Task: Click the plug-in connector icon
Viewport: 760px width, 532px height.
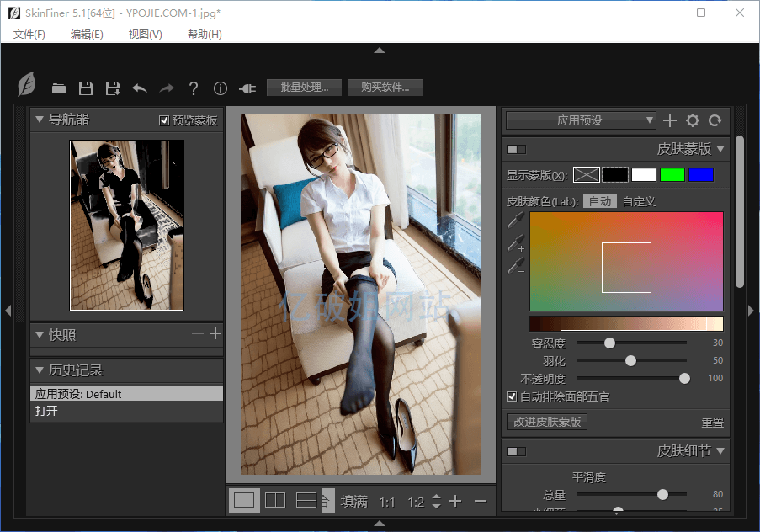Action: [x=247, y=88]
